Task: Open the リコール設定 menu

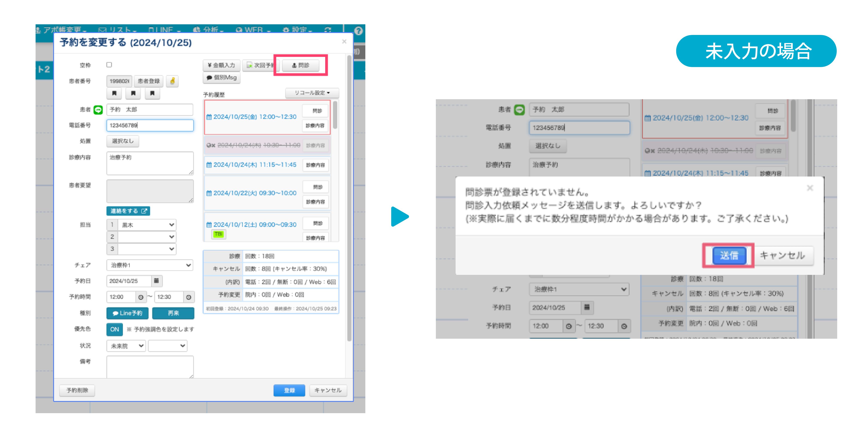Action: [312, 93]
